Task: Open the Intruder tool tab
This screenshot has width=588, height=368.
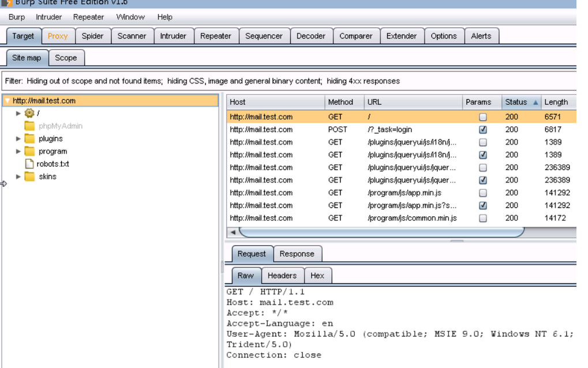Action: click(173, 36)
